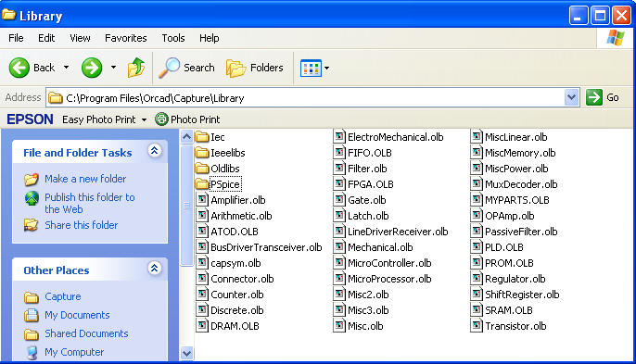The height and width of the screenshot is (364, 636).
Task: Open the File menu
Action: pos(16,38)
